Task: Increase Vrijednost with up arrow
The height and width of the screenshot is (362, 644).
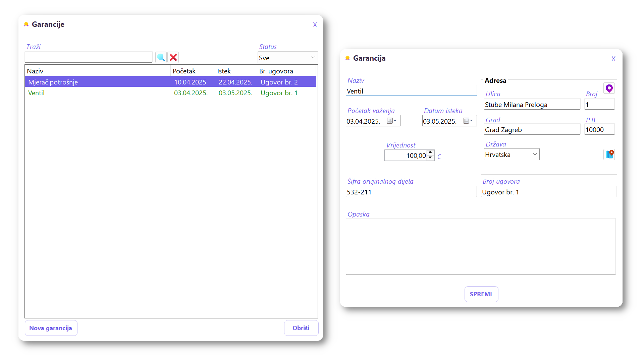Action: 430,153
